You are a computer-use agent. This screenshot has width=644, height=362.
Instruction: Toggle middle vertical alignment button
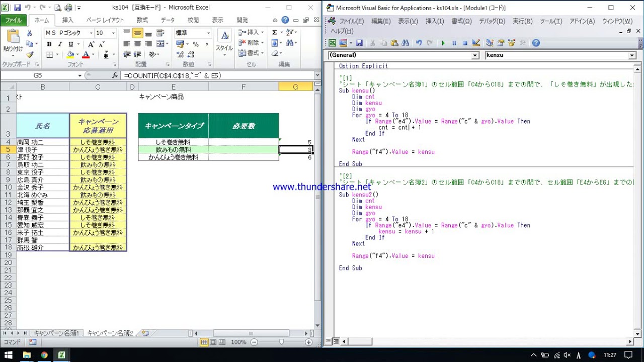tap(137, 33)
